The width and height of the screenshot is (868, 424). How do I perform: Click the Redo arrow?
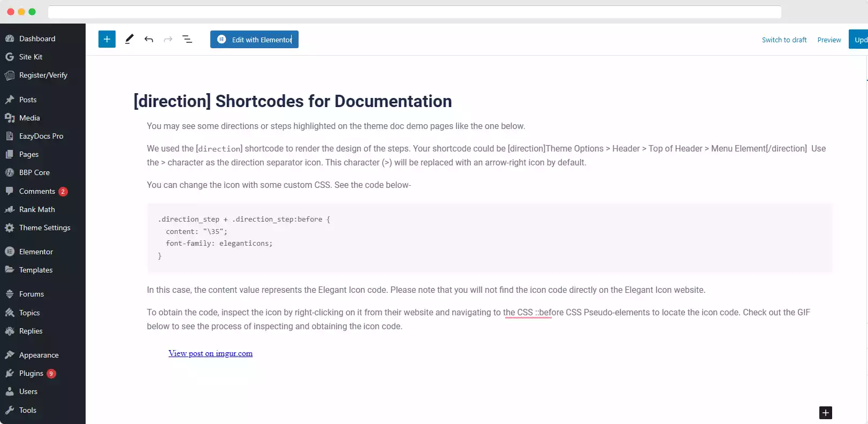coord(168,39)
